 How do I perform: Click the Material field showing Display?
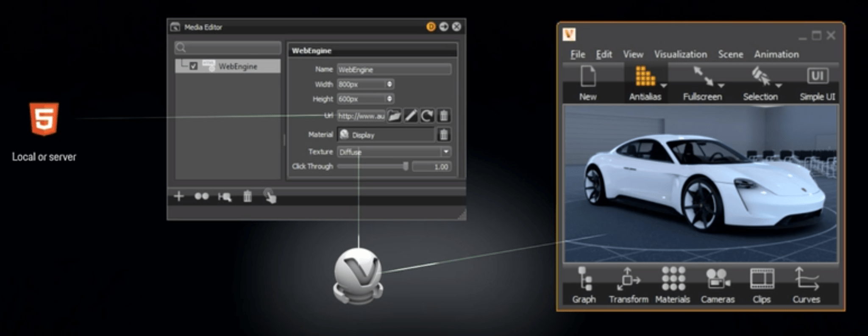(387, 135)
